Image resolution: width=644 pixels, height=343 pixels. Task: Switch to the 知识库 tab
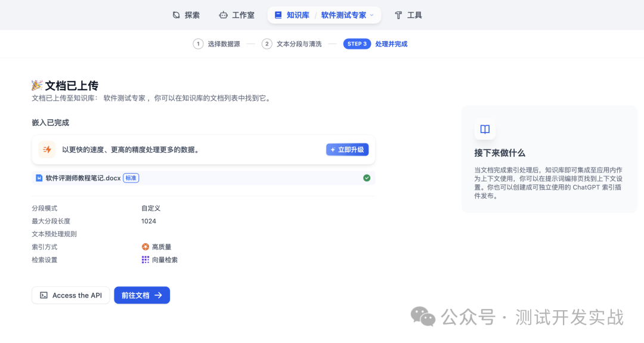[x=292, y=15]
